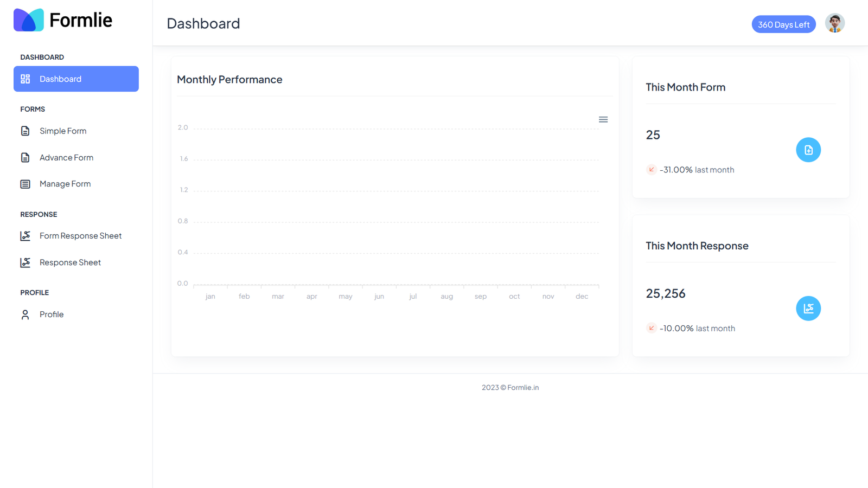The height and width of the screenshot is (488, 868).
Task: Click the Simple Form document icon
Action: [25, 131]
